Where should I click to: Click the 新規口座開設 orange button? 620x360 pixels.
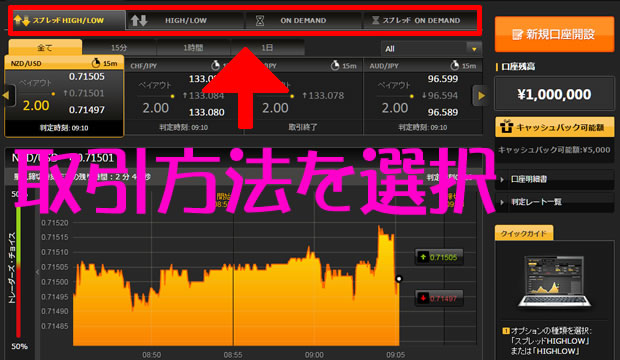[x=554, y=34]
